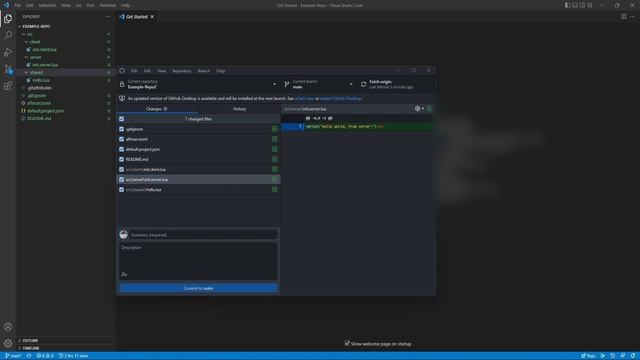Close the Get Started tab
The image size is (640, 360).
(152, 17)
